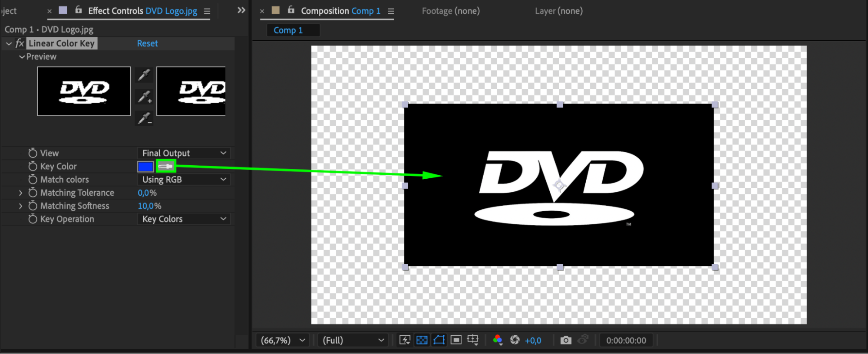The image size is (868, 354).
Task: Close the Effect Controls panel tab
Action: pos(50,11)
